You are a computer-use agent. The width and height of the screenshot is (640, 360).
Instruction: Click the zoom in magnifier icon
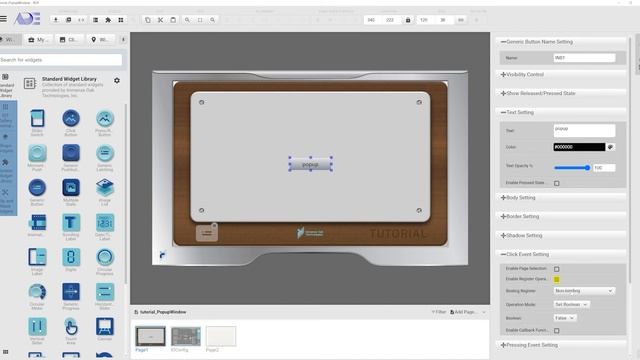click(187, 20)
